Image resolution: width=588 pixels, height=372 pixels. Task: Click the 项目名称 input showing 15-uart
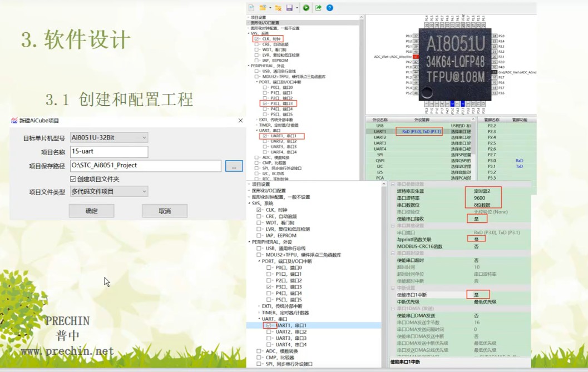(x=109, y=151)
